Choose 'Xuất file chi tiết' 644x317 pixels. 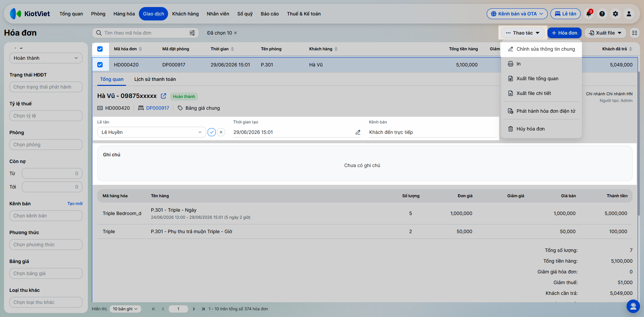coord(541,93)
